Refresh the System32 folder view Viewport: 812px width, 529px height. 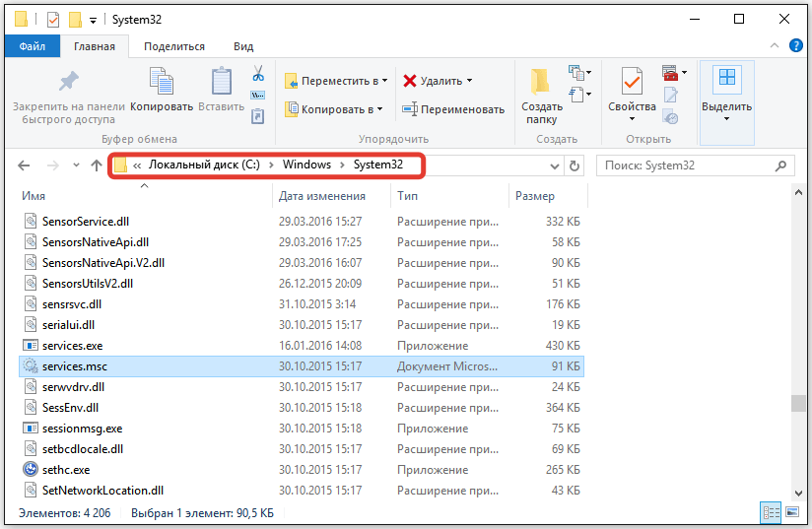pyautogui.click(x=575, y=166)
